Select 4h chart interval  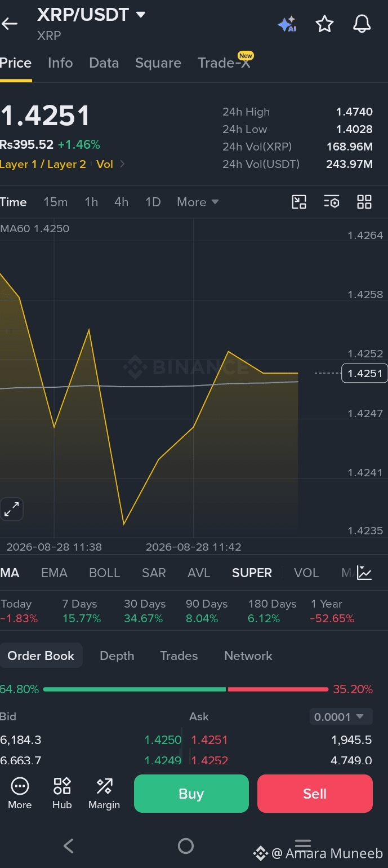(122, 202)
